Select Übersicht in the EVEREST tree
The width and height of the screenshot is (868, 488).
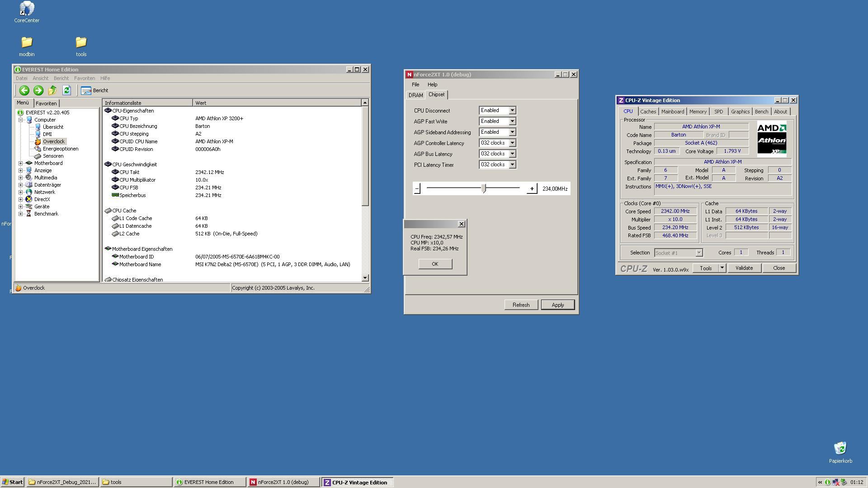[53, 127]
